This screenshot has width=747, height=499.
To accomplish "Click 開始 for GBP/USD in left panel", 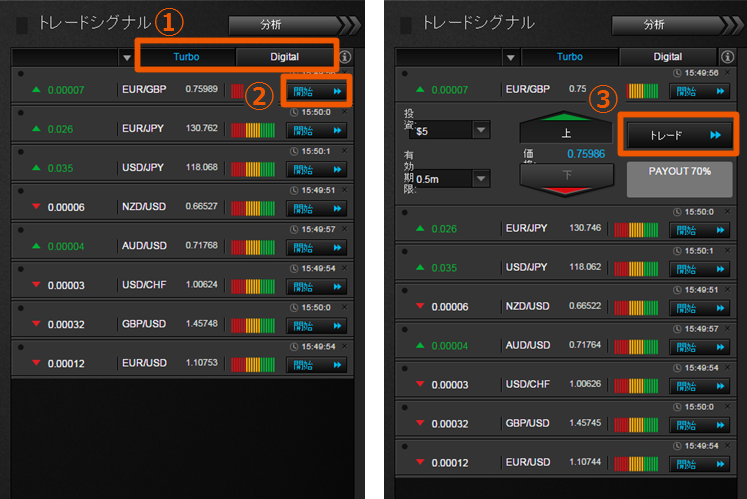I will (x=317, y=326).
